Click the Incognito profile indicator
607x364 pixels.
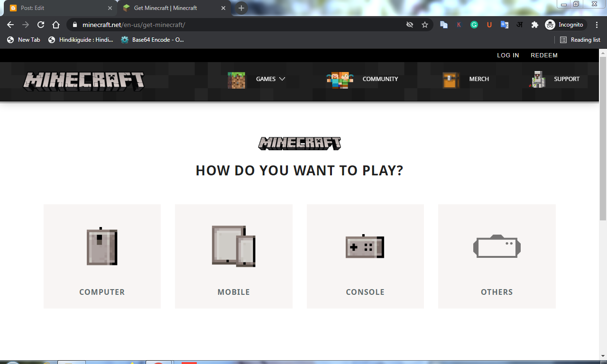point(566,25)
